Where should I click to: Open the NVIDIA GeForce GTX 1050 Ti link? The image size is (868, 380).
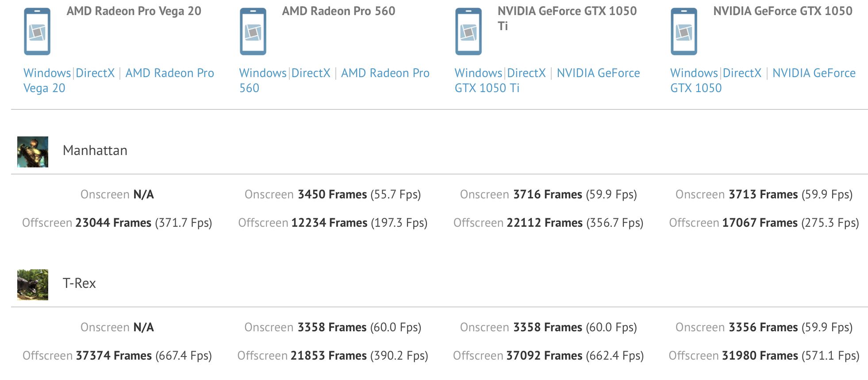[598, 73]
